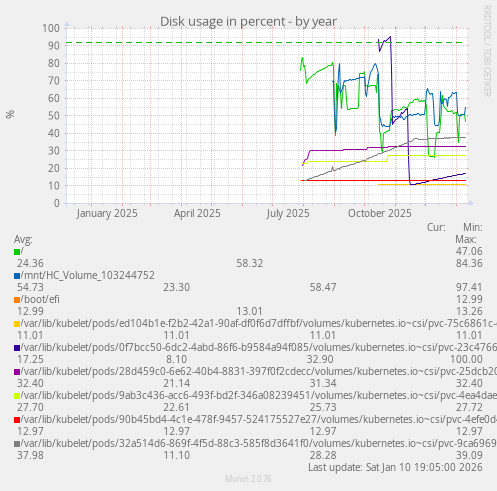Click the value 58.47 for HC_Volume
The image size is (497, 491).
[x=323, y=287]
